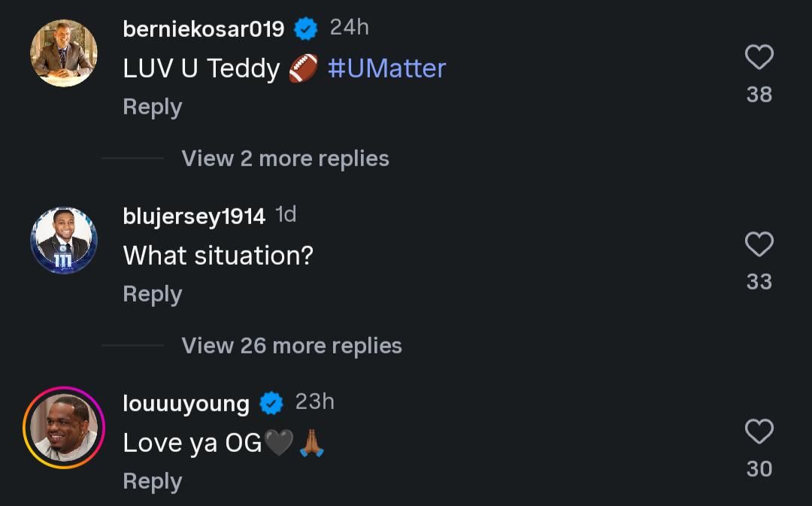Image resolution: width=812 pixels, height=506 pixels.
Task: Open berniekosar019 username link
Action: 203,29
